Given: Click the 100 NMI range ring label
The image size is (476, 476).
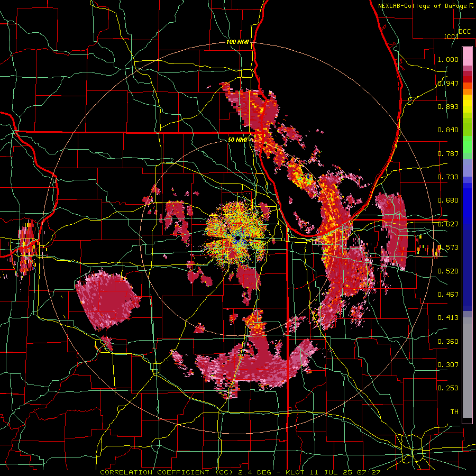Looking at the screenshot, I should click(x=237, y=42).
